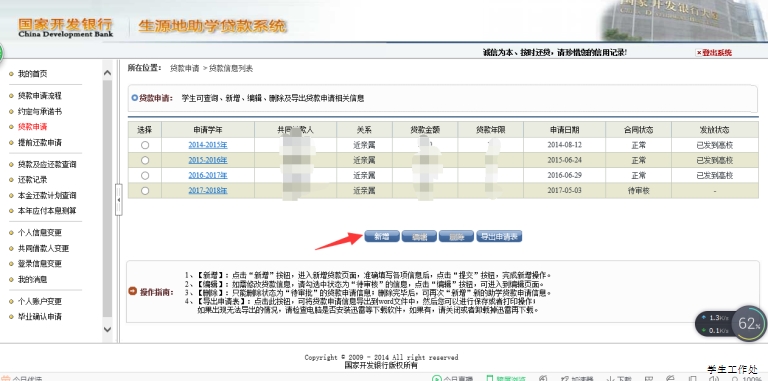Click 已发到高校 in the 2014-2015年 row
Image resolution: width=768 pixels, height=381 pixels.
(x=715, y=145)
